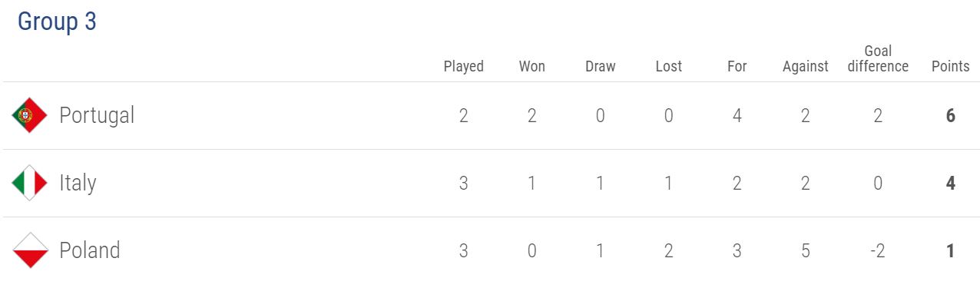Screen dimensions: 980x288
Task: Sort by the Won column header
Action: (532, 66)
